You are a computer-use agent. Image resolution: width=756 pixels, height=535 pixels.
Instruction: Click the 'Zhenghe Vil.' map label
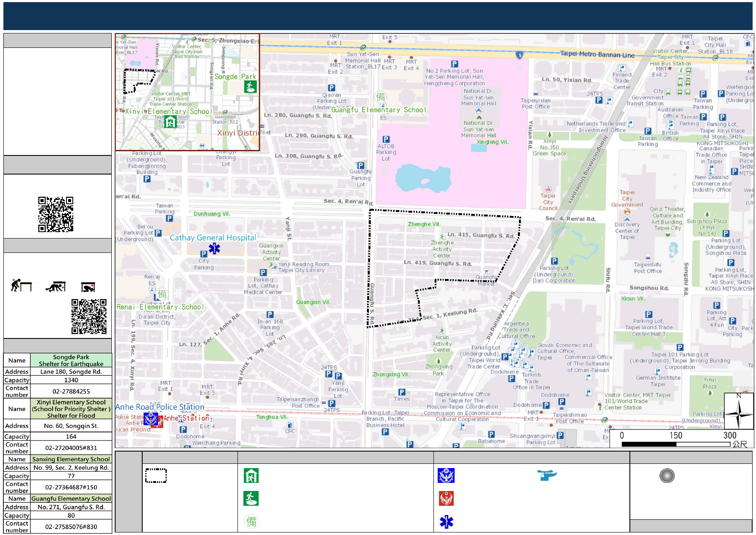click(x=424, y=224)
